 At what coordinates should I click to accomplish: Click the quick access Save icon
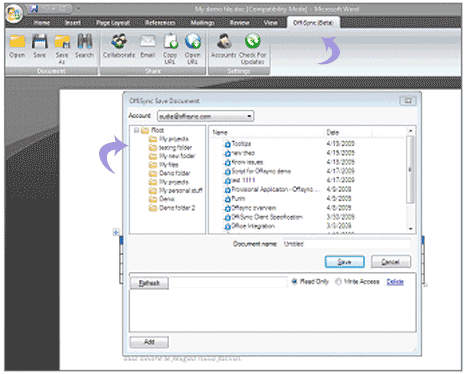[34, 9]
